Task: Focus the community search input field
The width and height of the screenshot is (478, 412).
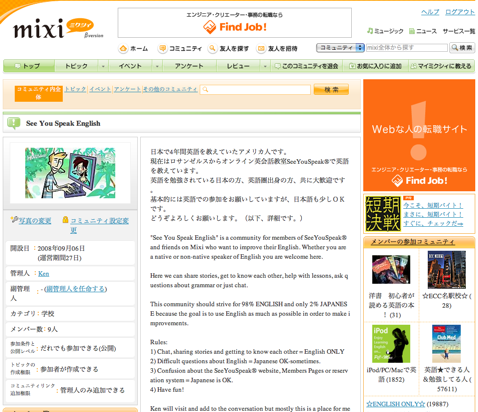Action: pos(255,89)
